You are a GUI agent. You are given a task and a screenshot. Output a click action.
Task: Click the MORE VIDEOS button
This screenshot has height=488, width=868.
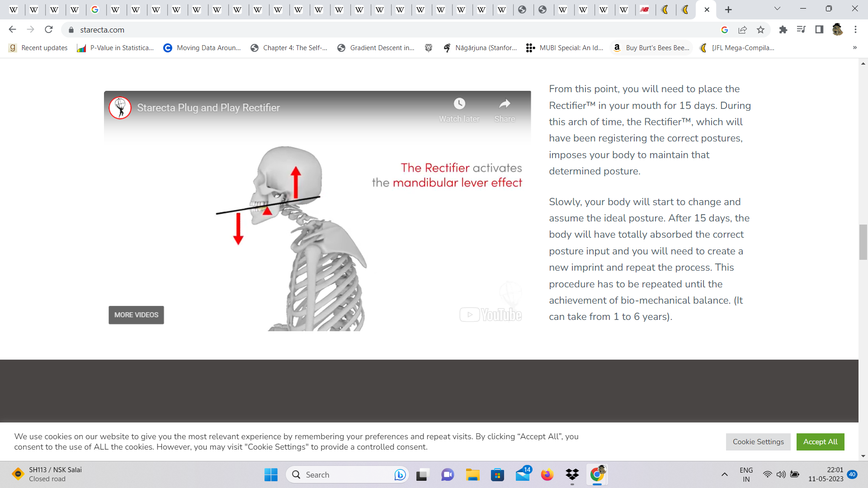136,315
